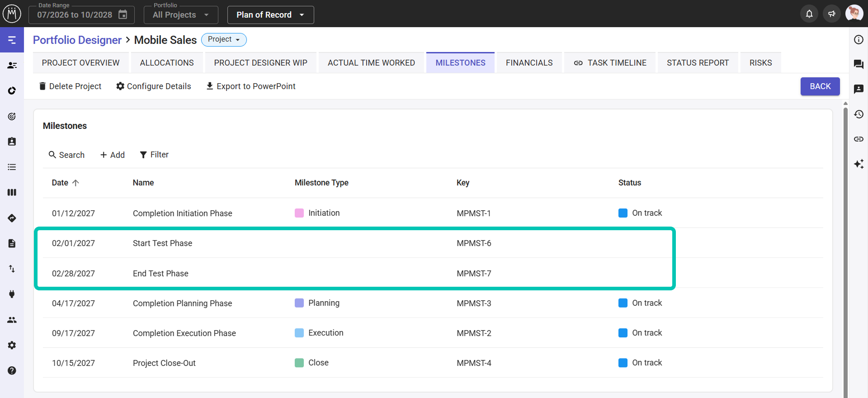Open the AI sparkle assistant icon
Screen dimensions: 868x398
[859, 164]
